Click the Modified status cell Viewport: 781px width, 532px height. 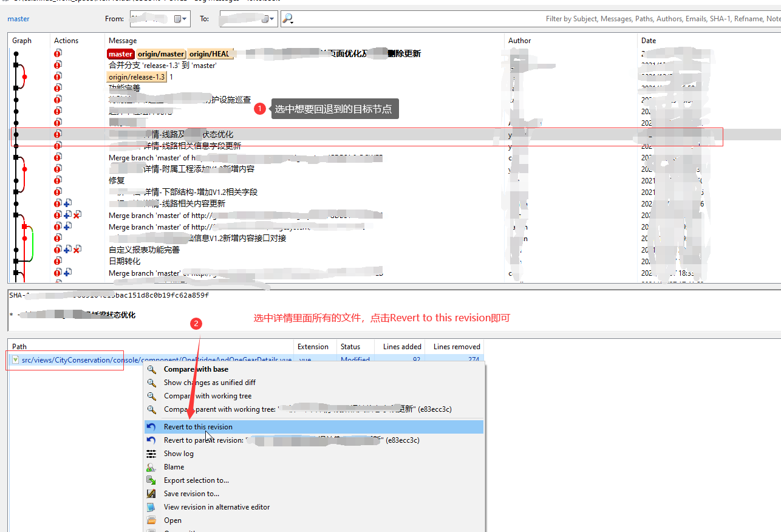pyautogui.click(x=355, y=360)
